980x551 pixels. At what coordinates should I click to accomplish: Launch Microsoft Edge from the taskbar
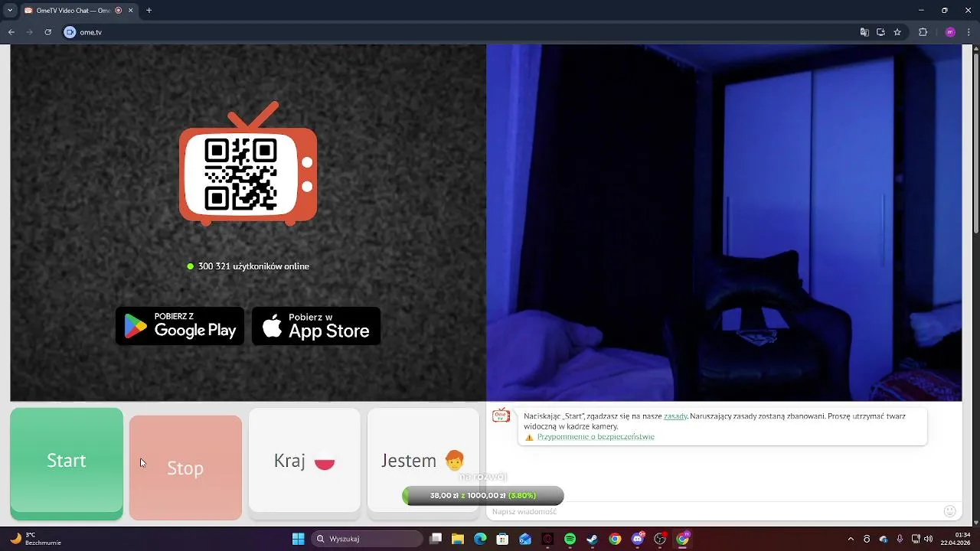[480, 539]
